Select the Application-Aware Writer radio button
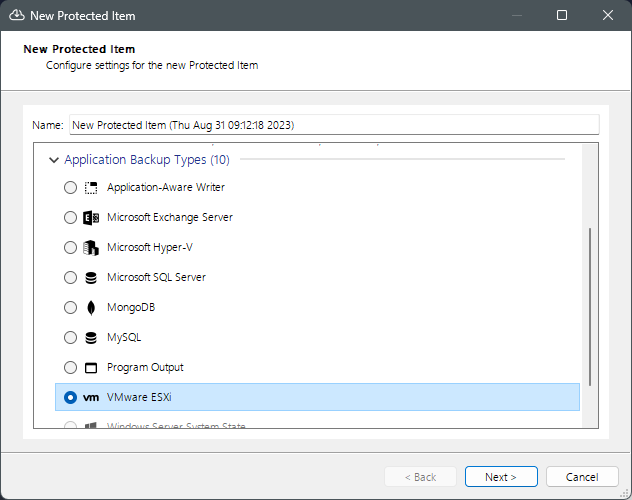The image size is (632, 500). click(x=70, y=187)
